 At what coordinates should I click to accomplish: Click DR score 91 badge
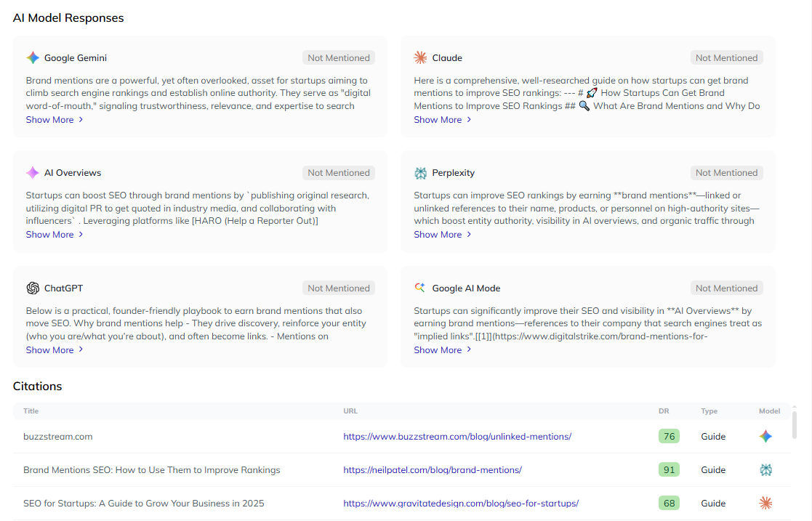[x=669, y=469]
